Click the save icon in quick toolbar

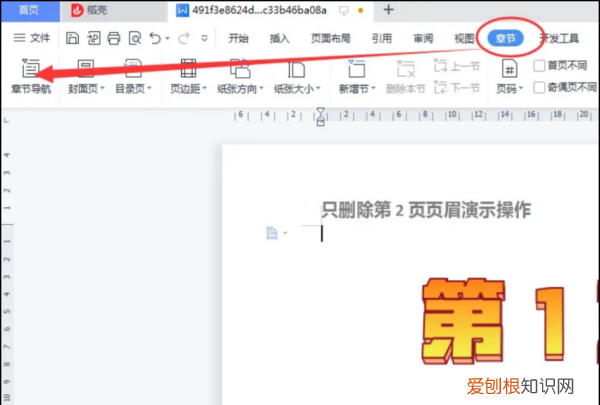pos(72,38)
